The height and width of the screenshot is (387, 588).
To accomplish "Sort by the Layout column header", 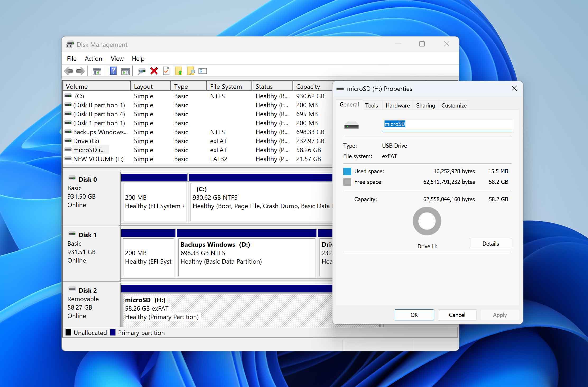I will tap(151, 86).
